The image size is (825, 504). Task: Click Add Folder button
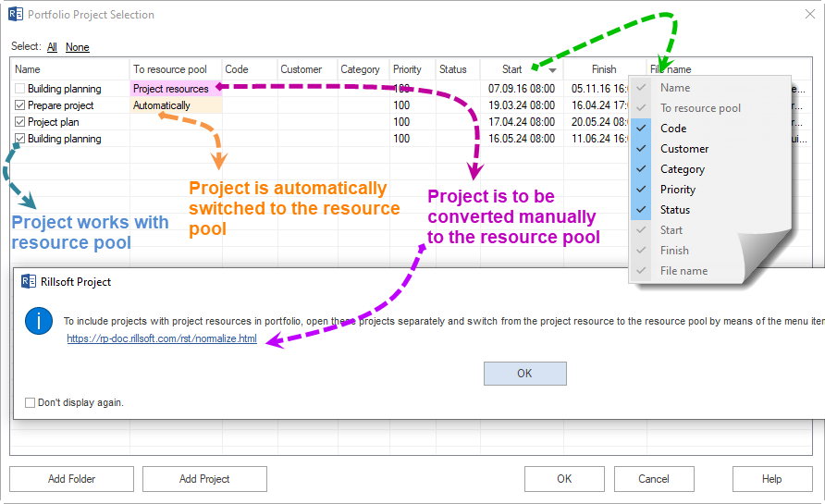click(71, 479)
